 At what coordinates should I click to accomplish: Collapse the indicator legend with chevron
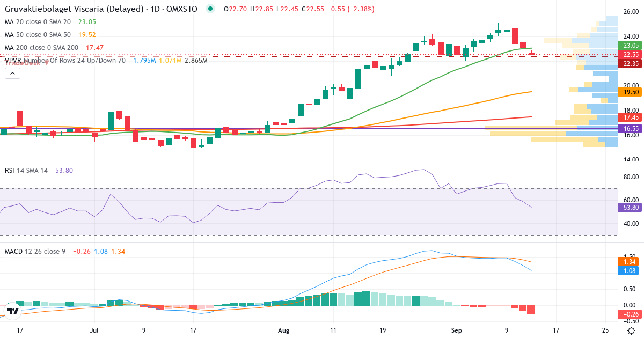tap(13, 74)
